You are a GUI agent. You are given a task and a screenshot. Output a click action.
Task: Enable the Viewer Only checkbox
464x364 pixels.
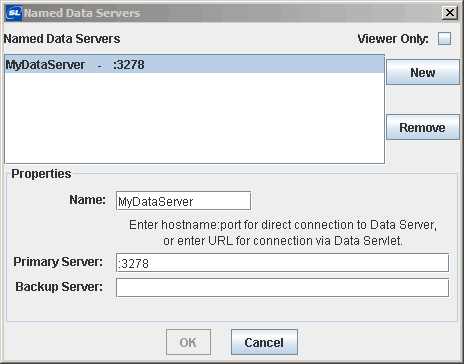pyautogui.click(x=444, y=38)
